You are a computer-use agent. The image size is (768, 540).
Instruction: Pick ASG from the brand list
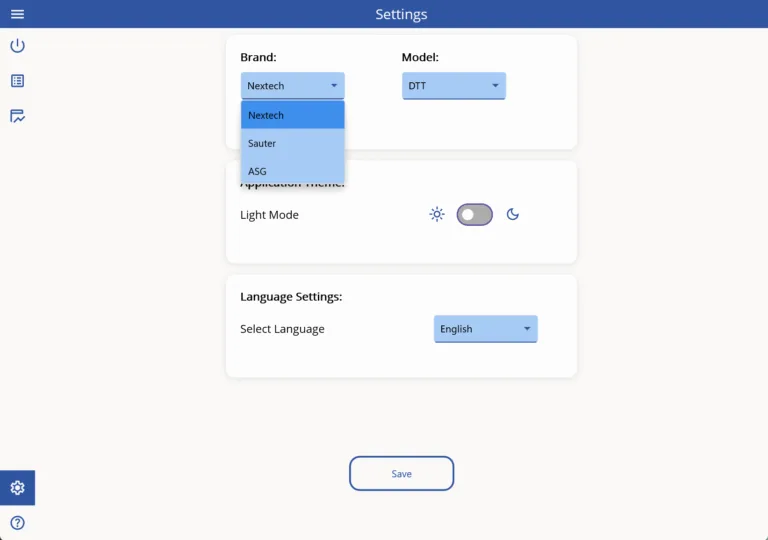click(x=292, y=171)
